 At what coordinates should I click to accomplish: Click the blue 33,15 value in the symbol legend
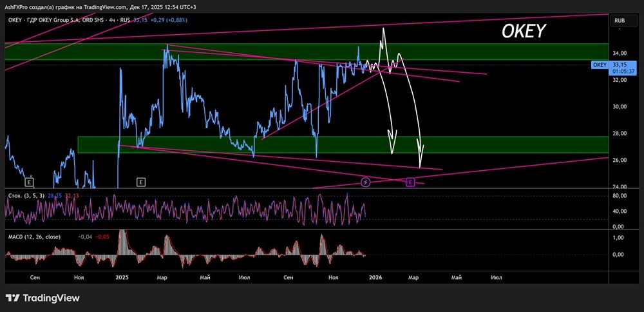(x=141, y=20)
